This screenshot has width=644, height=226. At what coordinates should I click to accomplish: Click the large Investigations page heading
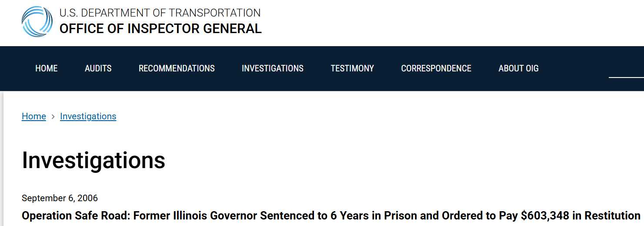[x=93, y=160]
